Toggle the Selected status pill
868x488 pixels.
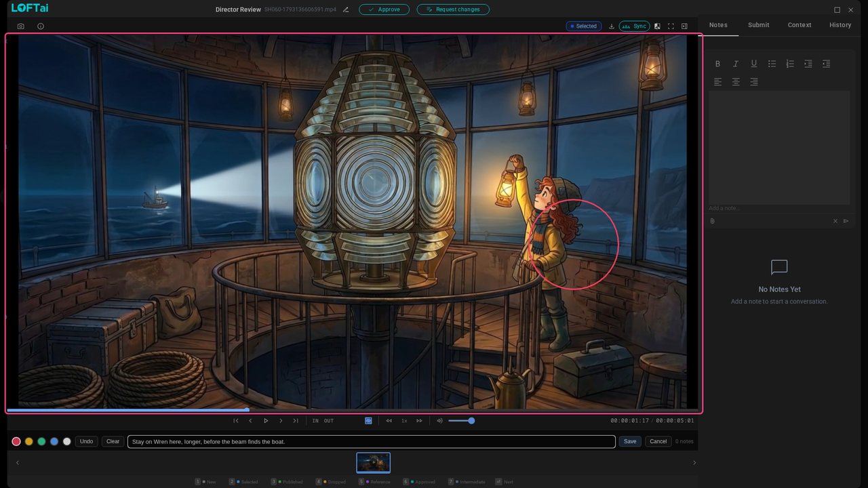click(x=584, y=26)
